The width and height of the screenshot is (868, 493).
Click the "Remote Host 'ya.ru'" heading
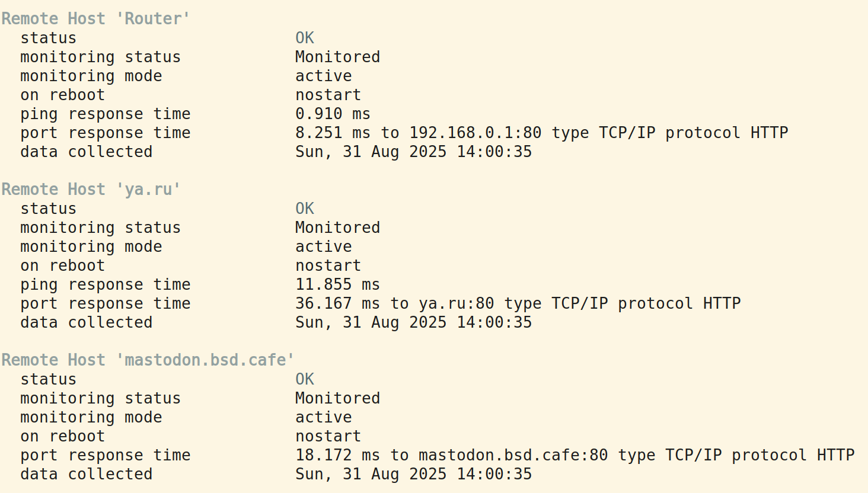[x=91, y=190]
